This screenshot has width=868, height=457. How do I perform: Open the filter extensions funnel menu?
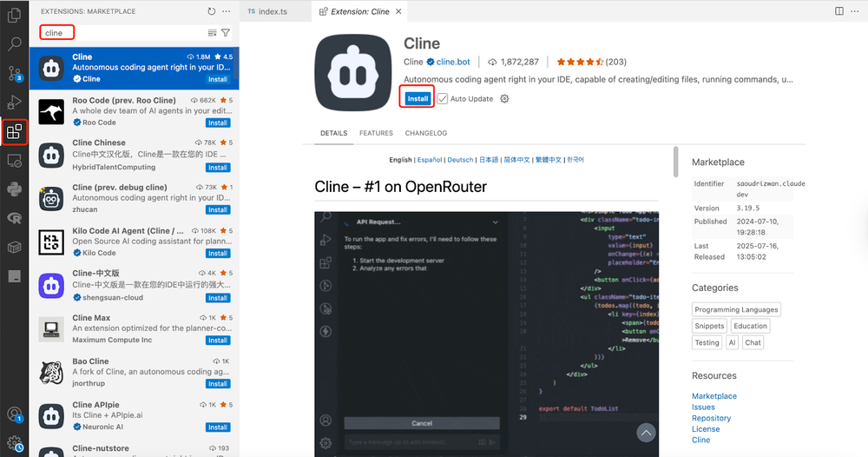pos(226,33)
